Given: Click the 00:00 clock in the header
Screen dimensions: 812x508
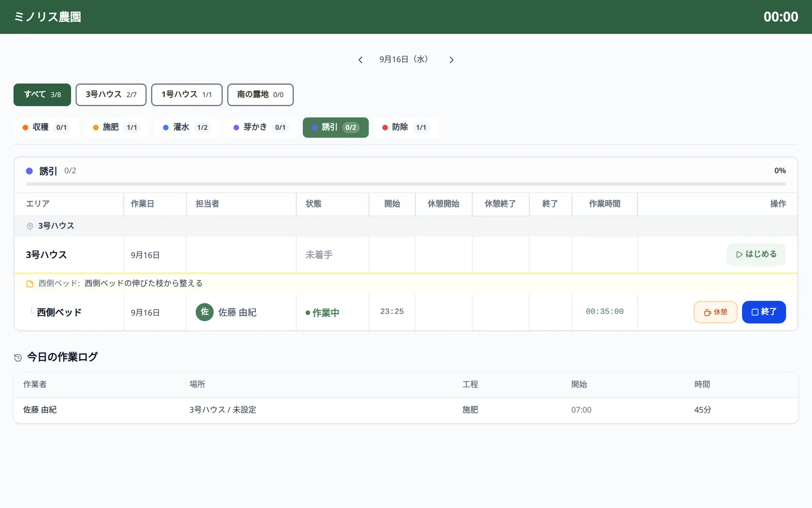Looking at the screenshot, I should tap(781, 17).
